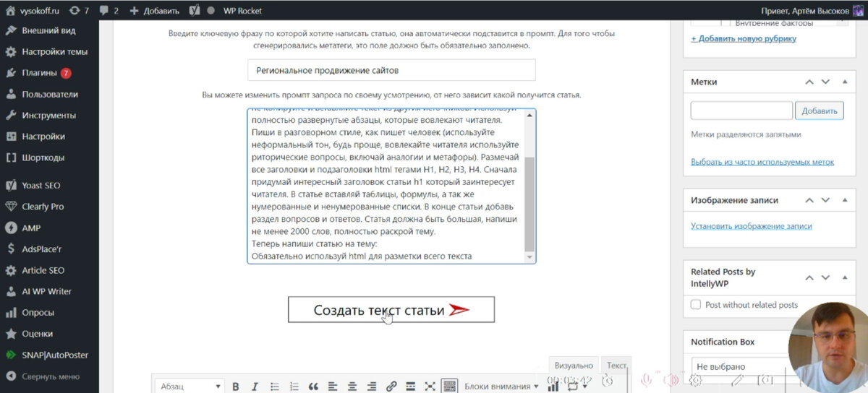Click the prompt textarea scroll up arrow
Image resolution: width=868 pixels, height=393 pixels.
tap(530, 116)
